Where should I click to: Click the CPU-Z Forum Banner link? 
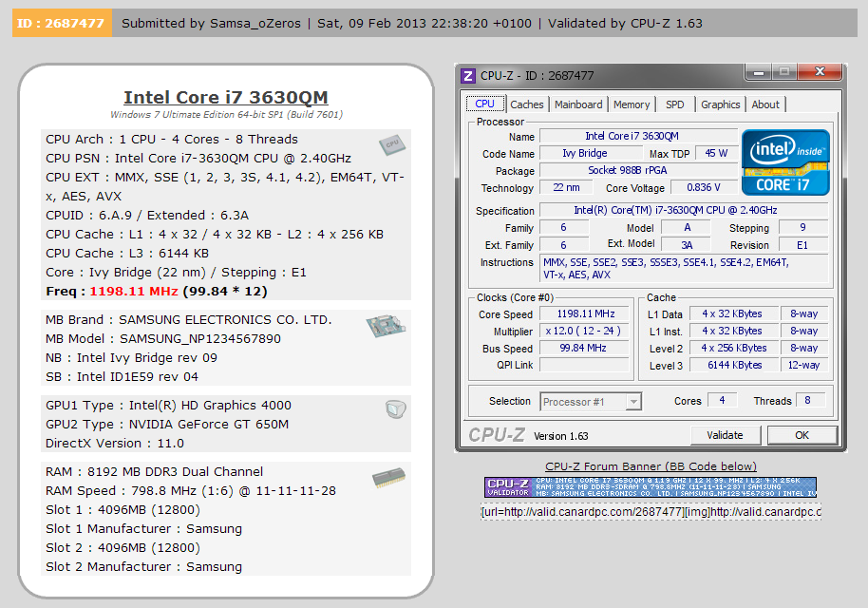[651, 466]
